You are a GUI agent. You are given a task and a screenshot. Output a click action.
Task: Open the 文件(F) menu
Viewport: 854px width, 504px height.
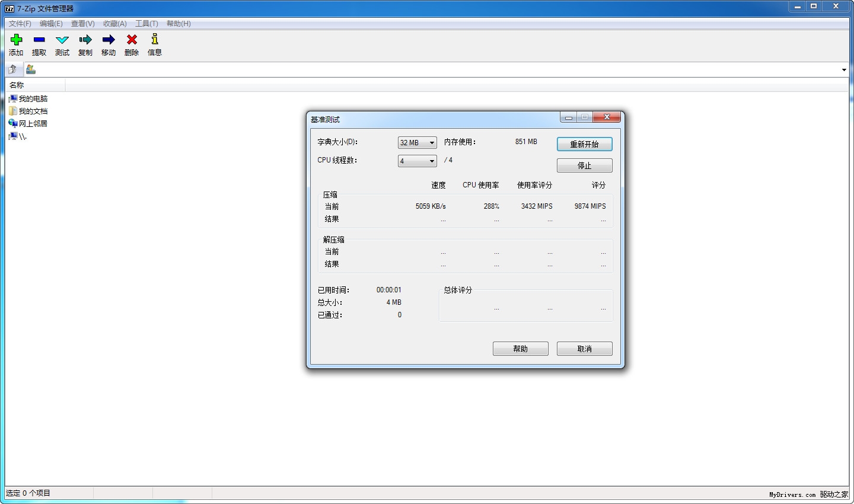(x=20, y=24)
